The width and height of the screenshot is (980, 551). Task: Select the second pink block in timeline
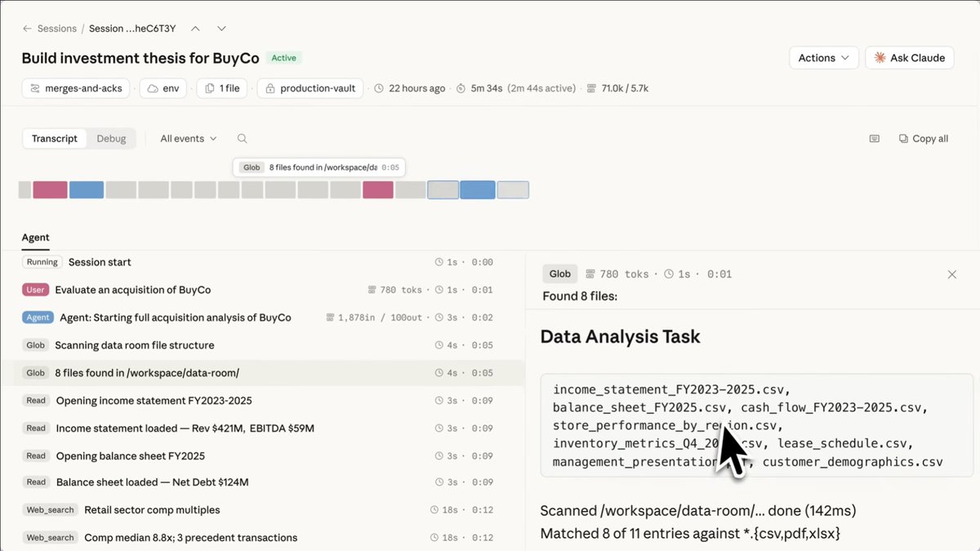click(x=378, y=190)
